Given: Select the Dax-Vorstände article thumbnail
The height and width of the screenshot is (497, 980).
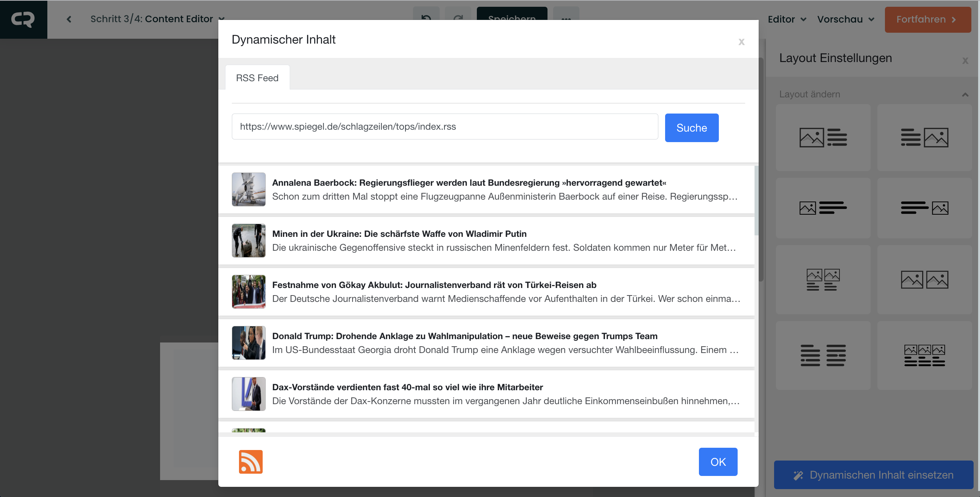Looking at the screenshot, I should [248, 394].
